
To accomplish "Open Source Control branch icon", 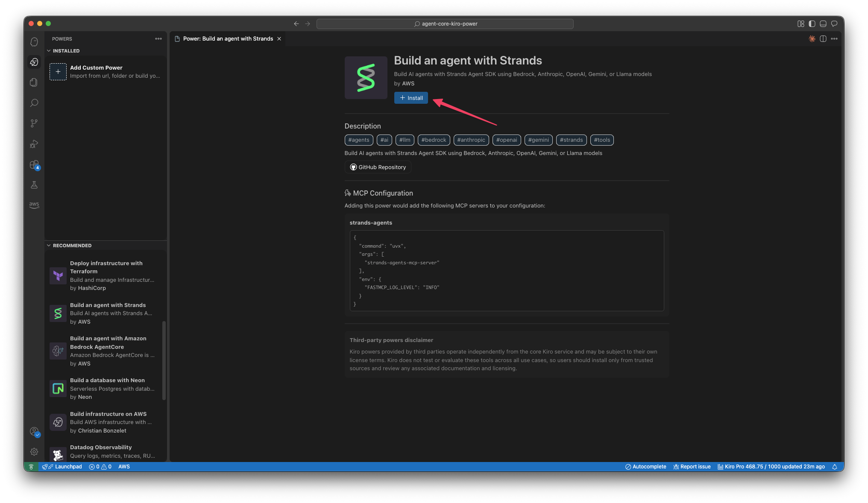I will click(x=34, y=123).
